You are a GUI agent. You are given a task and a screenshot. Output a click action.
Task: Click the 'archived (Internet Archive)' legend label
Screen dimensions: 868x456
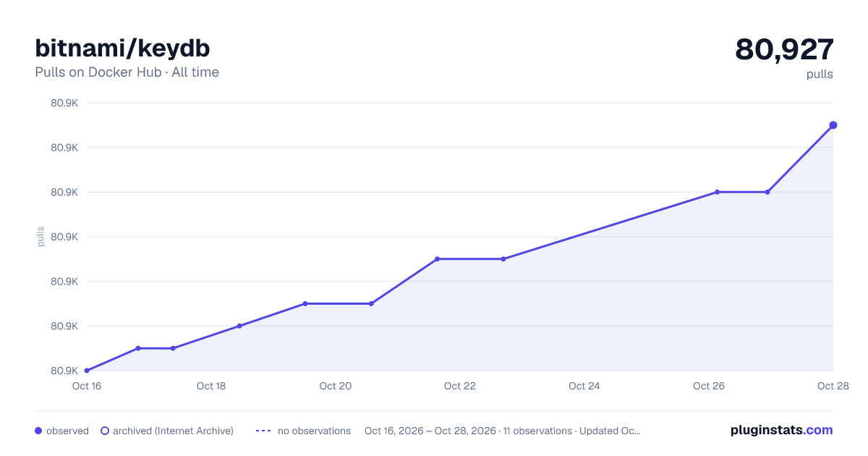(x=173, y=431)
